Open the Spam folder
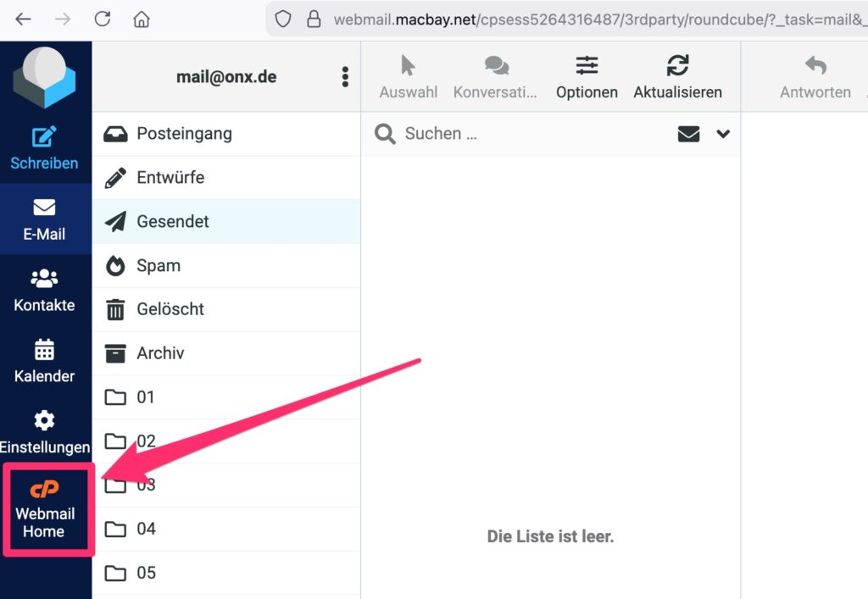The height and width of the screenshot is (599, 868). pos(159,266)
